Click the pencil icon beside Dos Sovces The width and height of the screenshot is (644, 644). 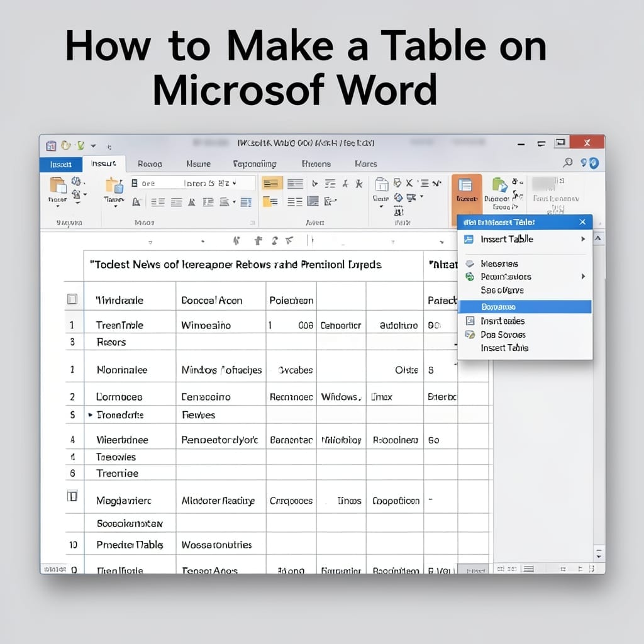tap(469, 335)
